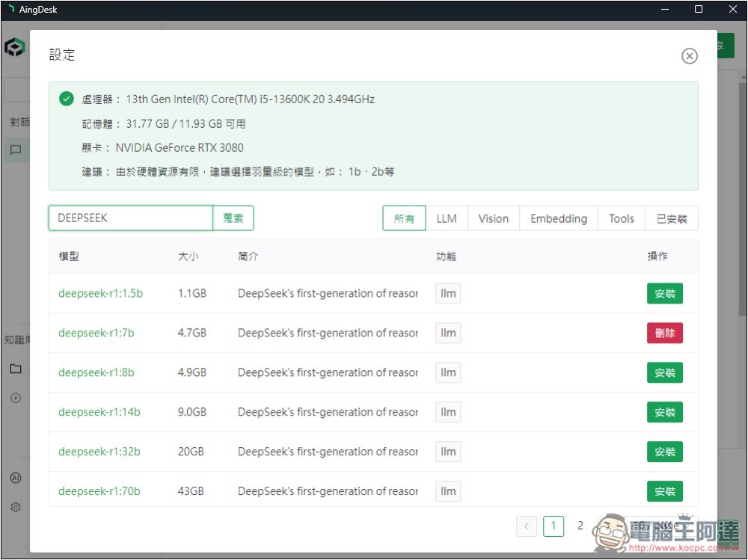The width and height of the screenshot is (748, 560).
Task: Click the add knowledge base plus icon
Action: 16,398
